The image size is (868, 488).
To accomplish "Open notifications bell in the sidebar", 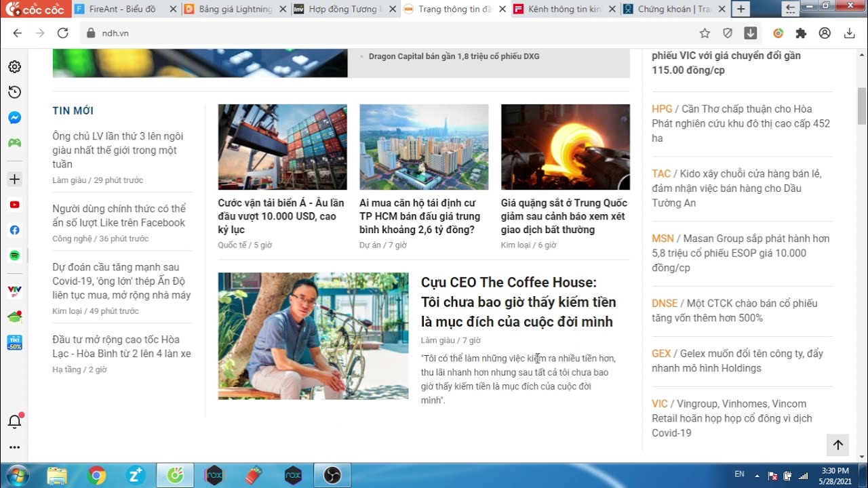I will [x=14, y=422].
